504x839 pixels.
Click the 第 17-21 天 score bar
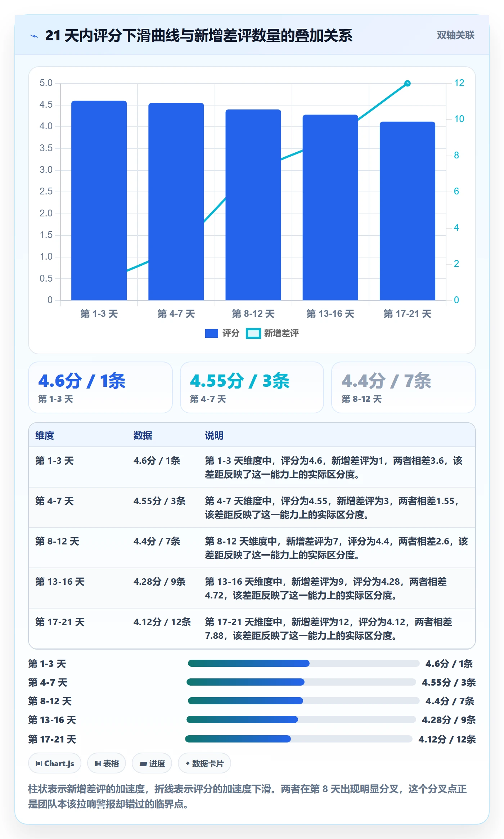tap(407, 211)
